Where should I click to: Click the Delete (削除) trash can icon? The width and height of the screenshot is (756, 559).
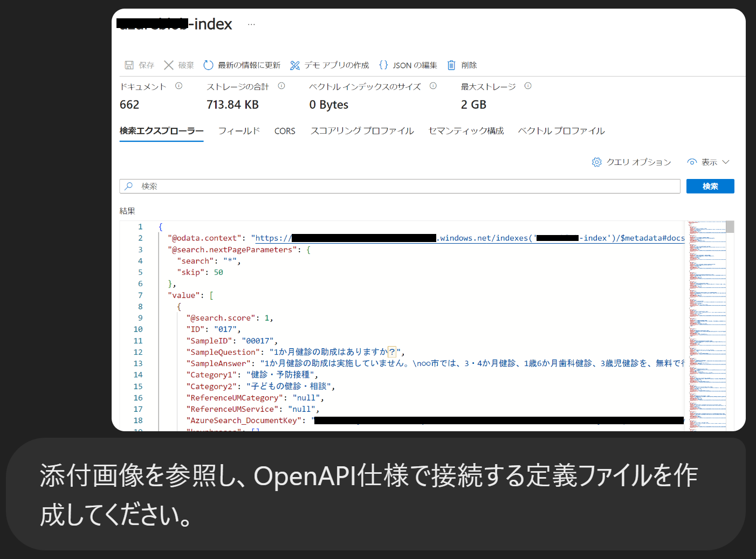coord(451,65)
